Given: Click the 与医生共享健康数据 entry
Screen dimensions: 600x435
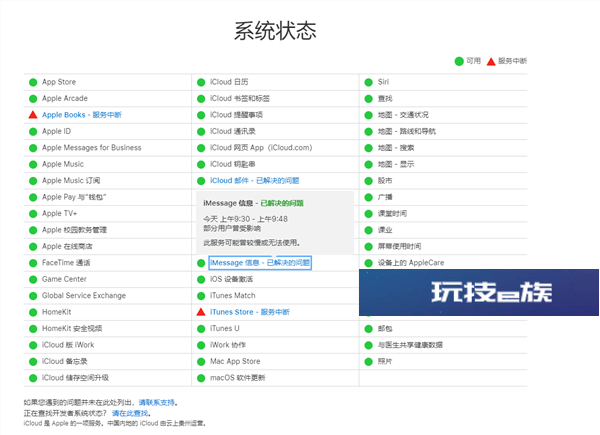Looking at the screenshot, I should pos(410,345).
